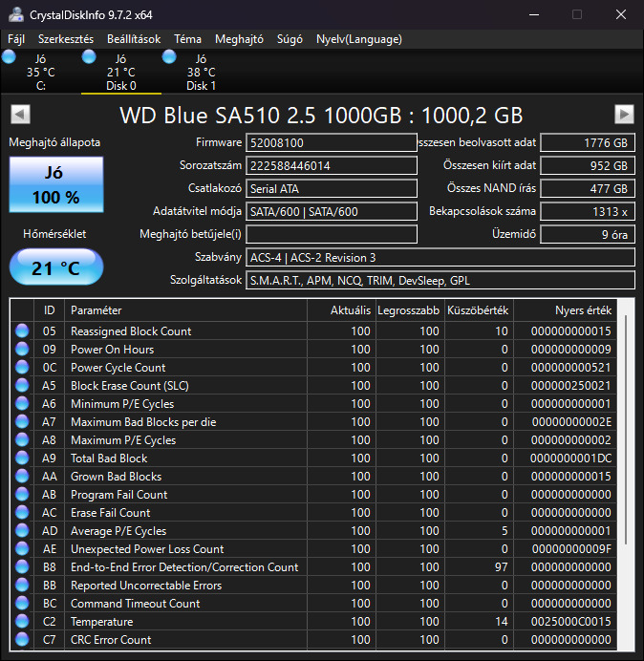Click the SATA/600 transfer mode field
Screen dimensions: 644x661
point(331,211)
